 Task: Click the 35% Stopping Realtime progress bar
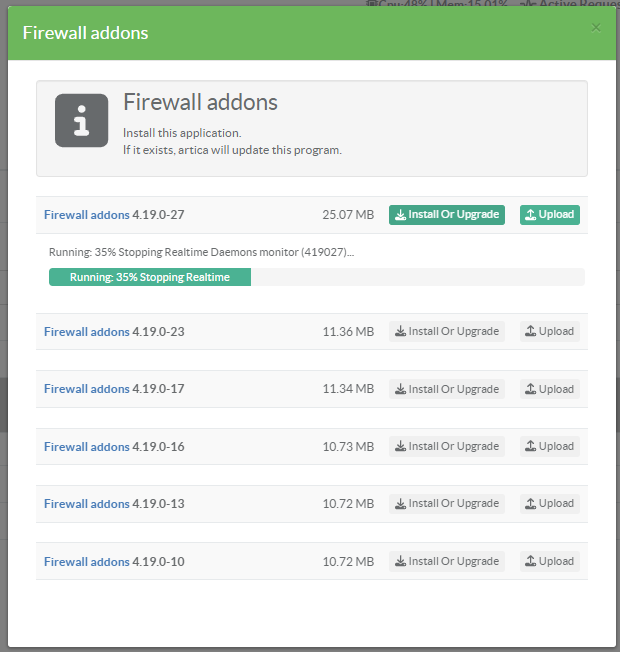(150, 277)
